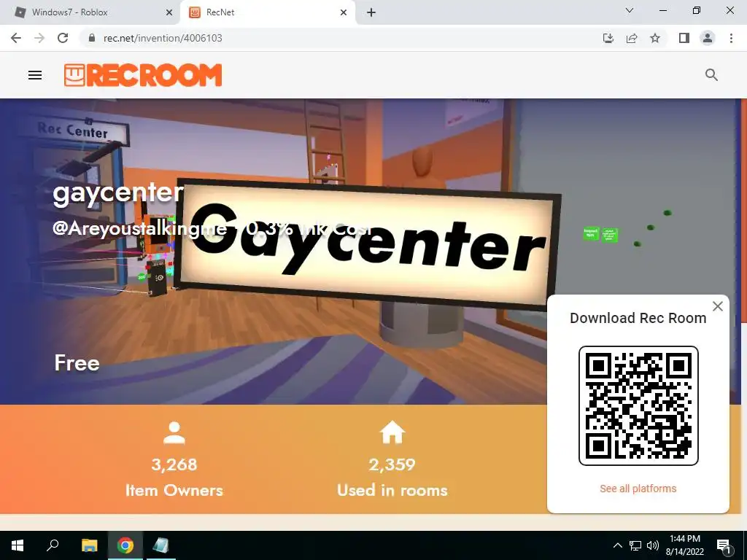Open the clock showing 1:44 PM

tap(684, 545)
